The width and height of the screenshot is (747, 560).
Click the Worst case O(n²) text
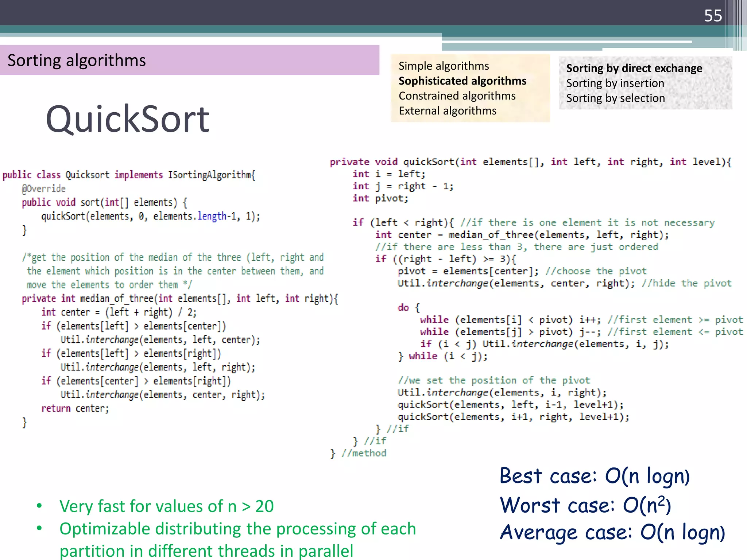tap(585, 505)
